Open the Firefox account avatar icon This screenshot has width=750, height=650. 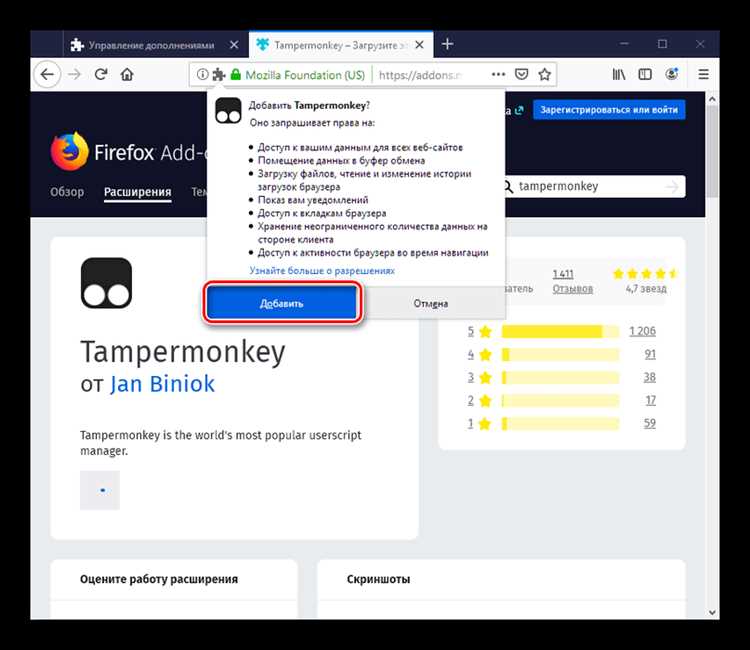point(672,74)
